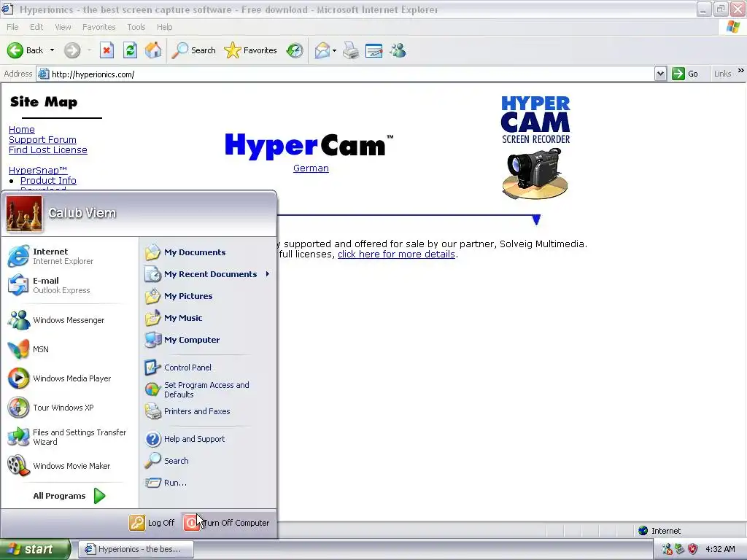Open Printers and Faxes in Start menu
The width and height of the screenshot is (747, 560).
click(208, 411)
